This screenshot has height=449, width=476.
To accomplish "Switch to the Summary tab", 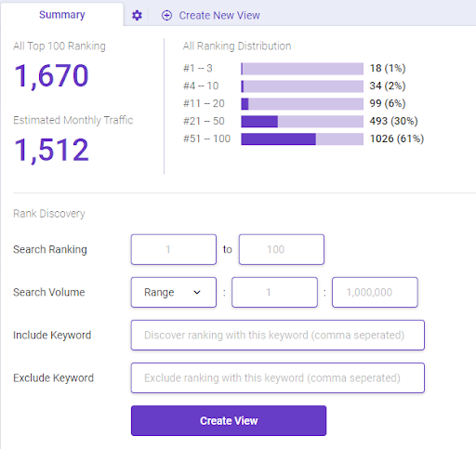I will coord(62,15).
